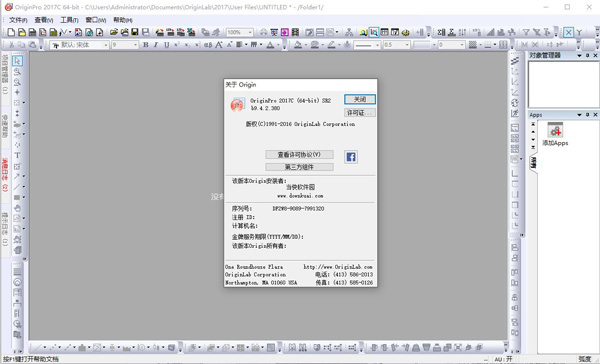Image resolution: width=600 pixels, height=364 pixels.
Task: Click the Facebook icon in About dialog
Action: tap(351, 157)
